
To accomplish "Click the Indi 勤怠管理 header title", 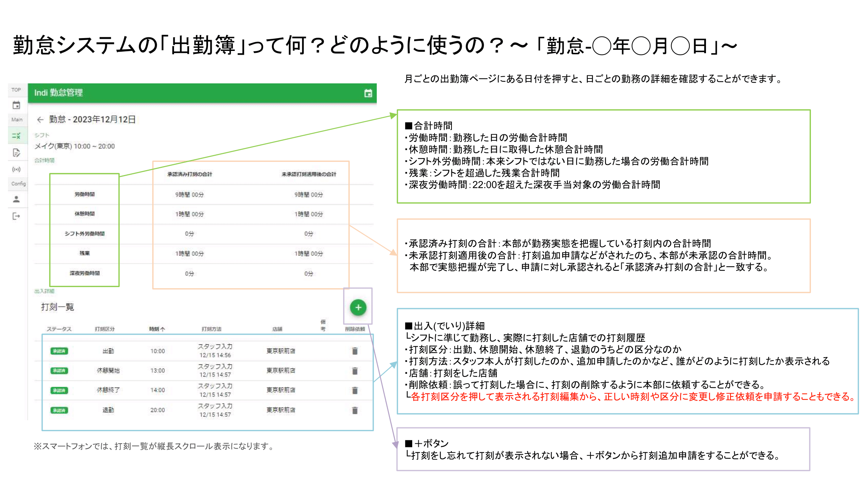I will tap(59, 93).
